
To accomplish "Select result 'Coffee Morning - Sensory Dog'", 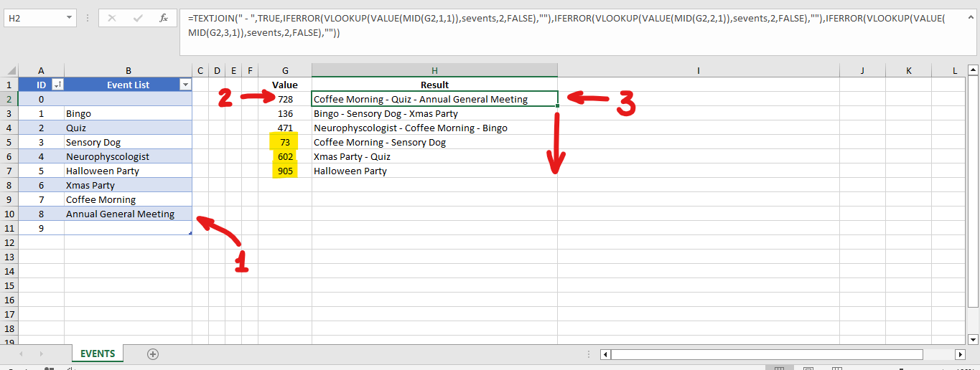I will 434,142.
